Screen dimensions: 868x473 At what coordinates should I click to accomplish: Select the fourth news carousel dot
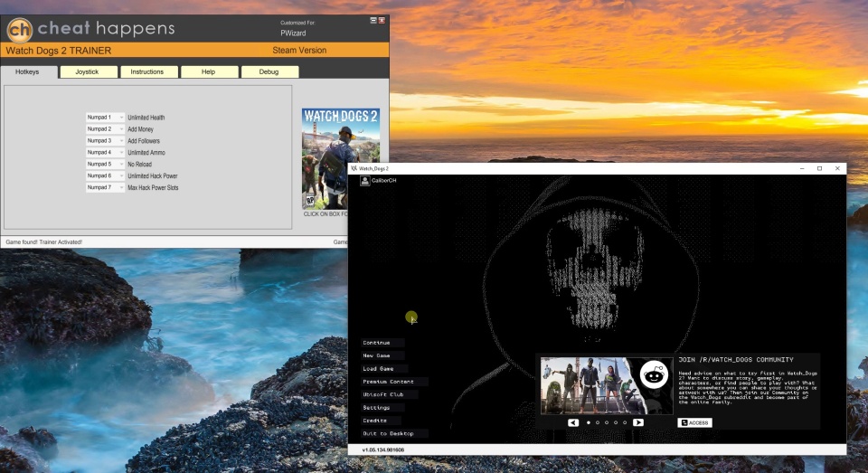tap(616, 422)
